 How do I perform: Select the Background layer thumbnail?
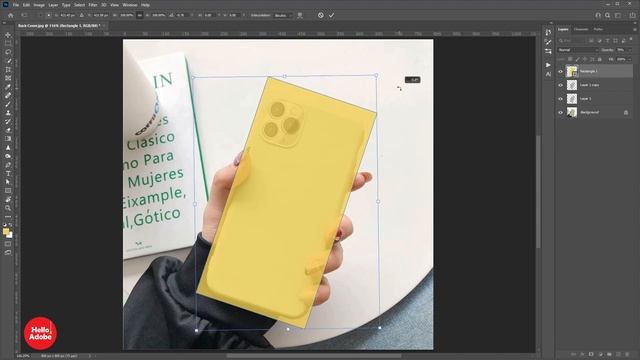pos(572,112)
